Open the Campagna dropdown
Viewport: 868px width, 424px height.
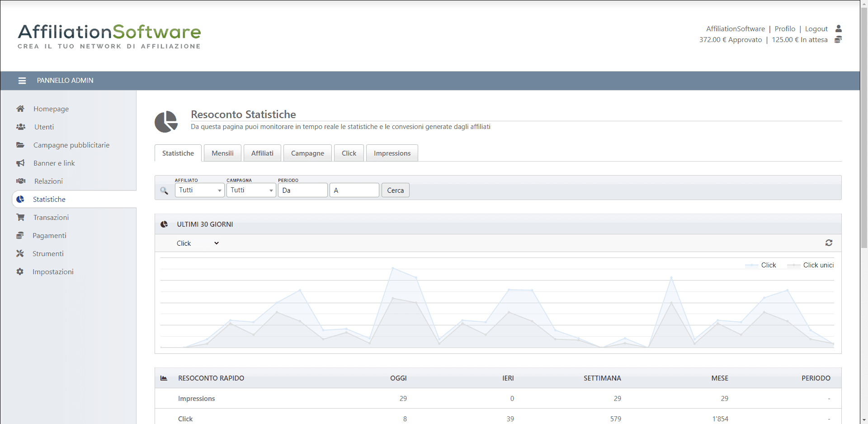coord(251,190)
